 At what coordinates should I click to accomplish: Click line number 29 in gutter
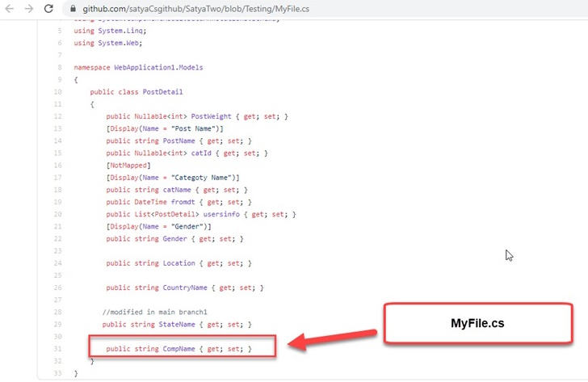click(58, 325)
